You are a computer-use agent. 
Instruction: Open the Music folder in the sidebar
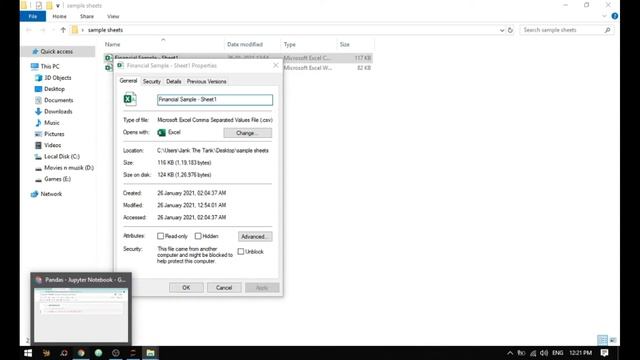52,123
